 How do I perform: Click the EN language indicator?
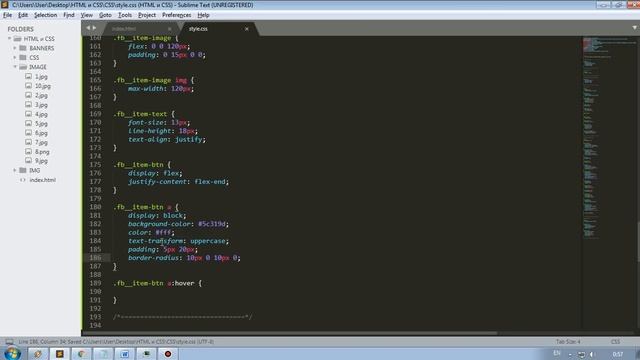(557, 353)
